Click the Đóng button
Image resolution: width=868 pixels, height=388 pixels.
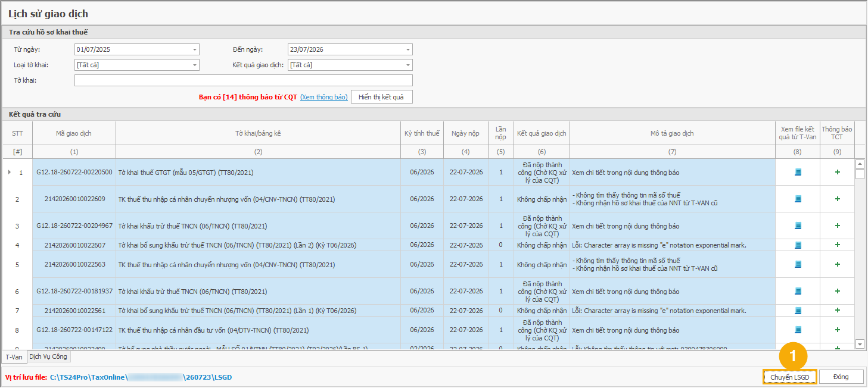pos(841,377)
